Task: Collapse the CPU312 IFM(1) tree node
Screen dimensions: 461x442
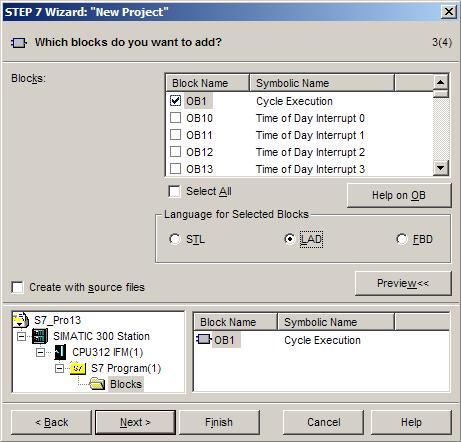Action: click(x=40, y=352)
